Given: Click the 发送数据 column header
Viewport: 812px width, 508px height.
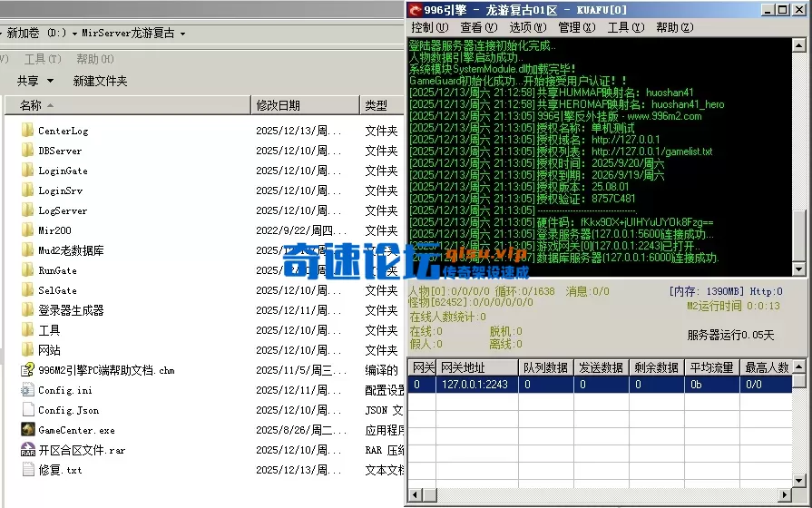Looking at the screenshot, I should click(602, 367).
